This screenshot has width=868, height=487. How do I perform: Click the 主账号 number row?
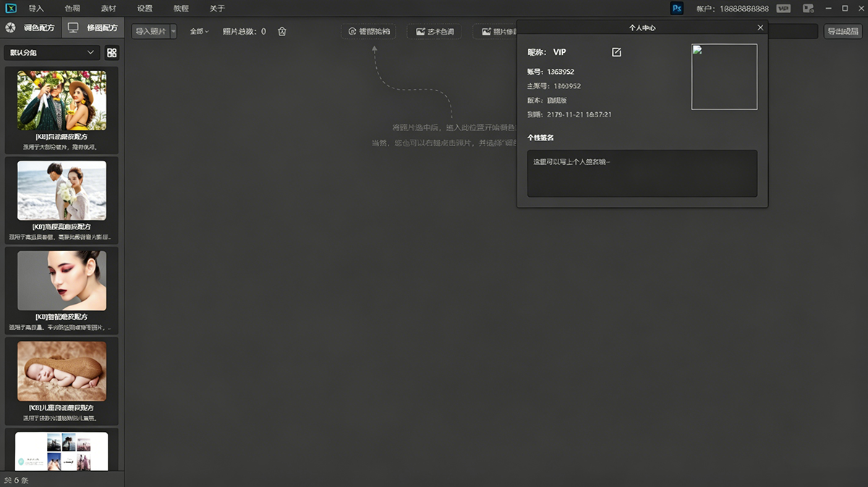pos(554,86)
